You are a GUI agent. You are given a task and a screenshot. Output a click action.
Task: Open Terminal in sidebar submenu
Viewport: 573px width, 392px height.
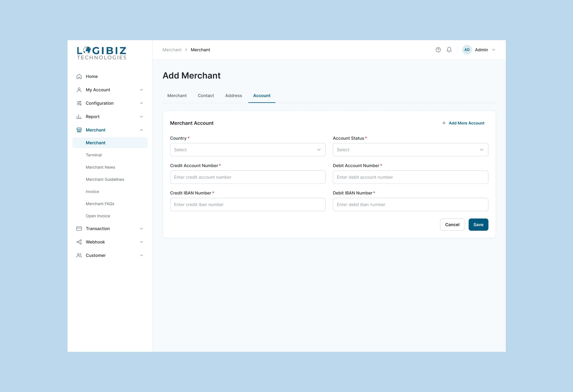(x=93, y=155)
